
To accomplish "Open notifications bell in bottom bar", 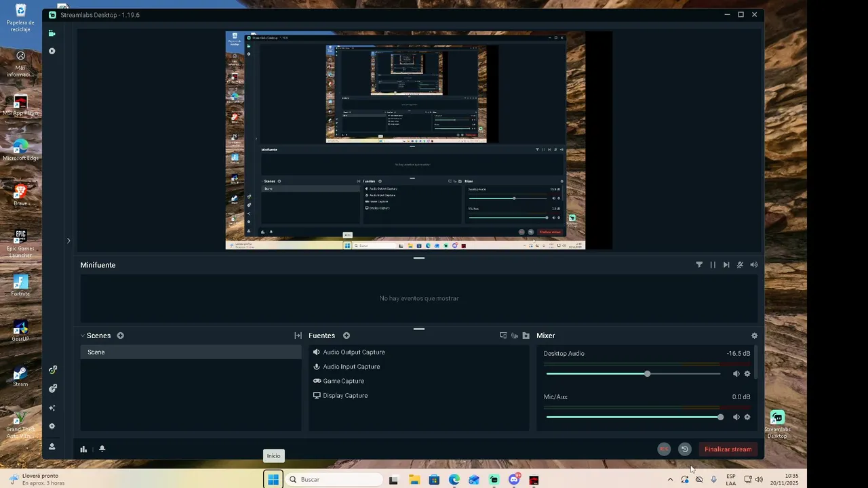I will click(x=102, y=449).
